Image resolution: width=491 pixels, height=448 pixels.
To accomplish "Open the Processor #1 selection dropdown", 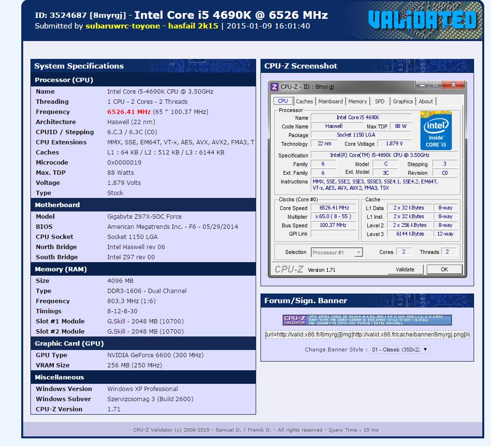I will pyautogui.click(x=337, y=252).
